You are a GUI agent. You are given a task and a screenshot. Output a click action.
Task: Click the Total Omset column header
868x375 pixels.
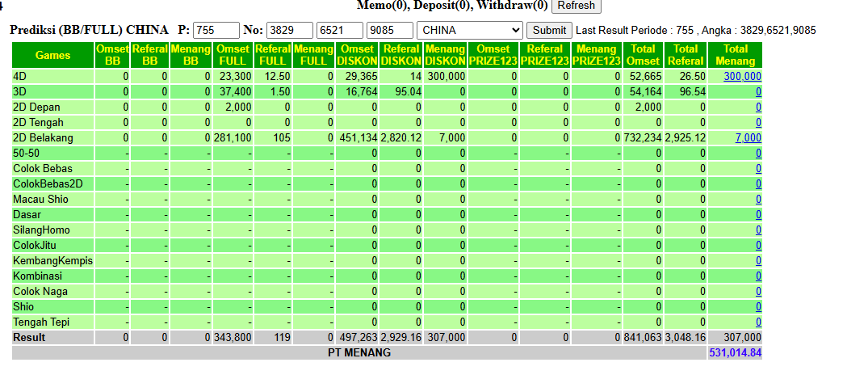643,55
